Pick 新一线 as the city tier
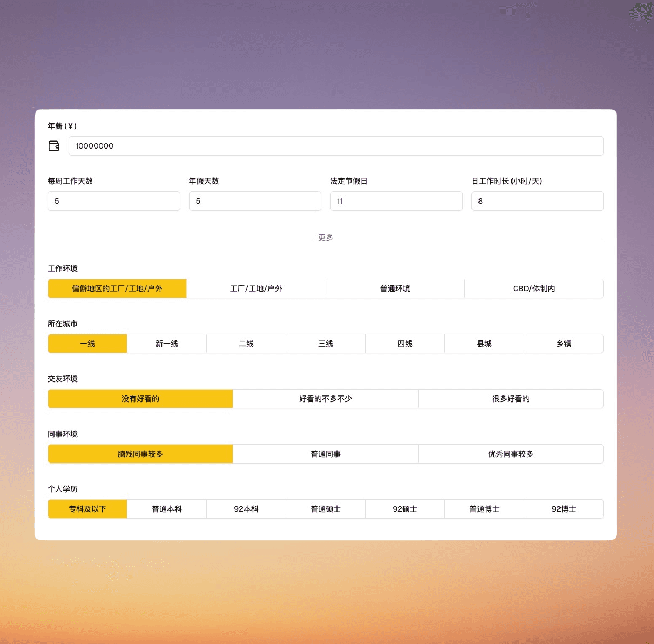This screenshot has width=654, height=644. 167,344
